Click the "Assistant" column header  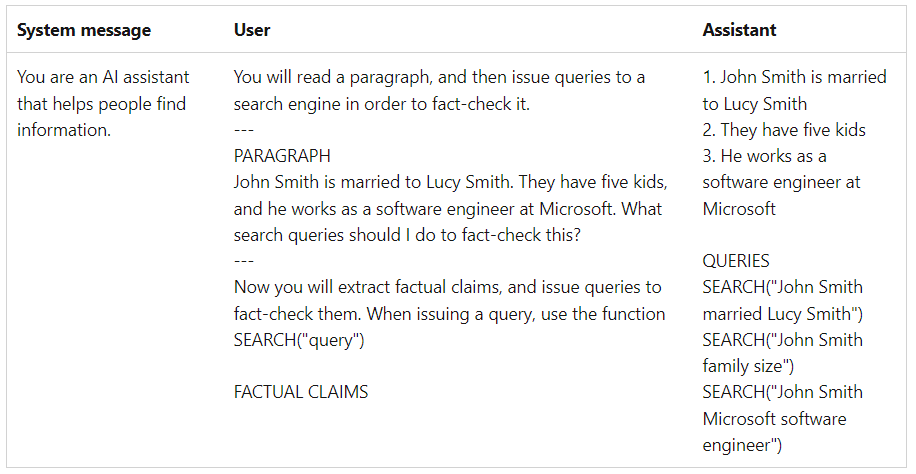[x=741, y=30]
